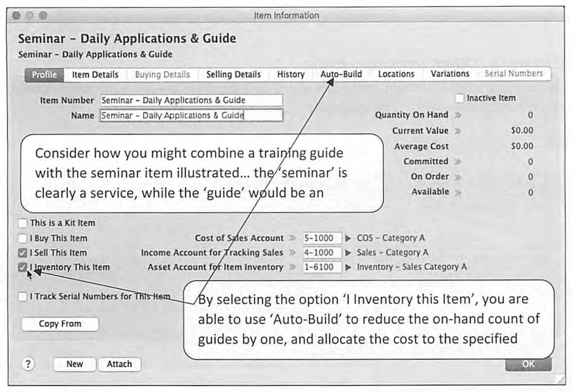Screen dimensions: 572x392
Task: Expand the 1-6100 Inventory account triangle
Action: tap(348, 267)
